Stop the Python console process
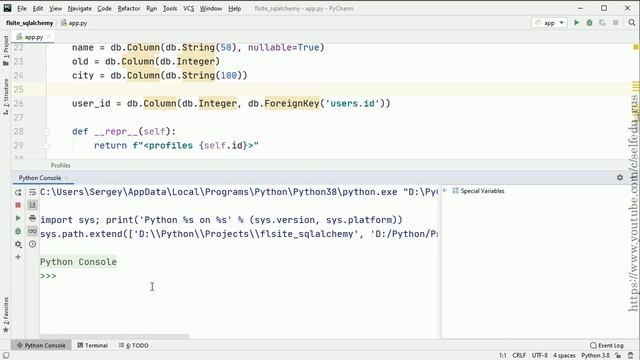Image resolution: width=640 pixels, height=360 pixels. [18, 205]
